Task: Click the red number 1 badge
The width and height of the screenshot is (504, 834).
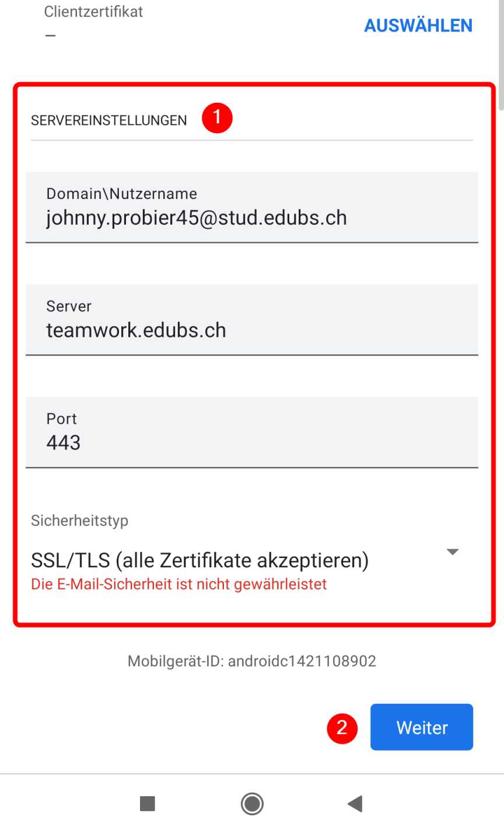Action: point(217,118)
